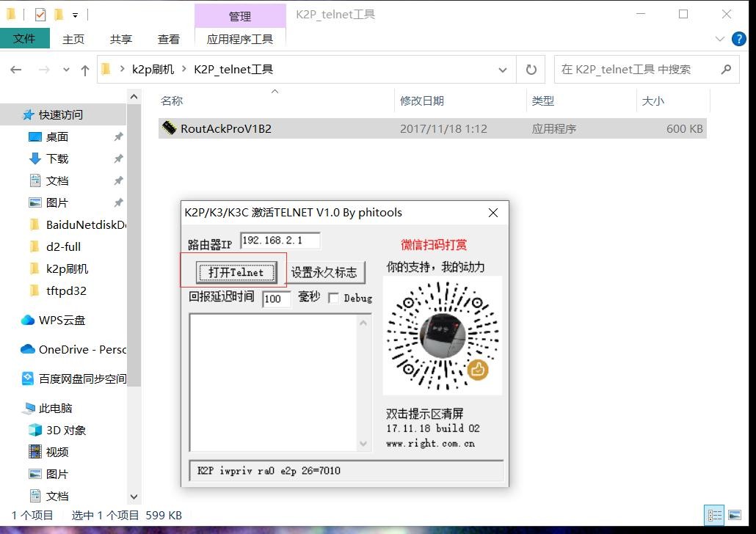The width and height of the screenshot is (756, 534).
Task: Select OneDrive in the navigation pane
Action: [x=73, y=349]
